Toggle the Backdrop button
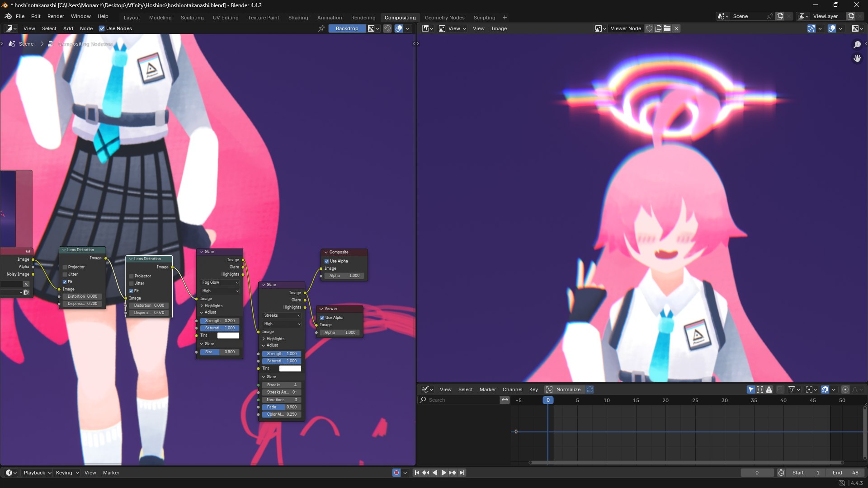This screenshot has height=488, width=868. (x=347, y=28)
